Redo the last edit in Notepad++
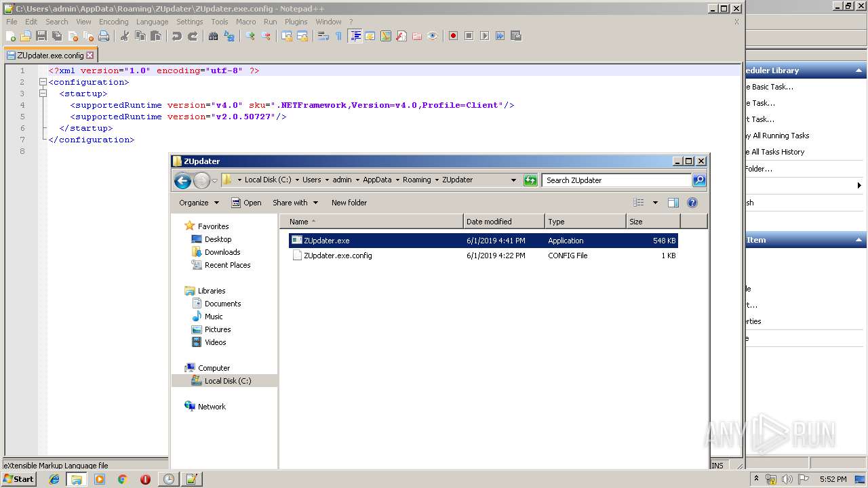The height and width of the screenshot is (488, 868). click(193, 36)
